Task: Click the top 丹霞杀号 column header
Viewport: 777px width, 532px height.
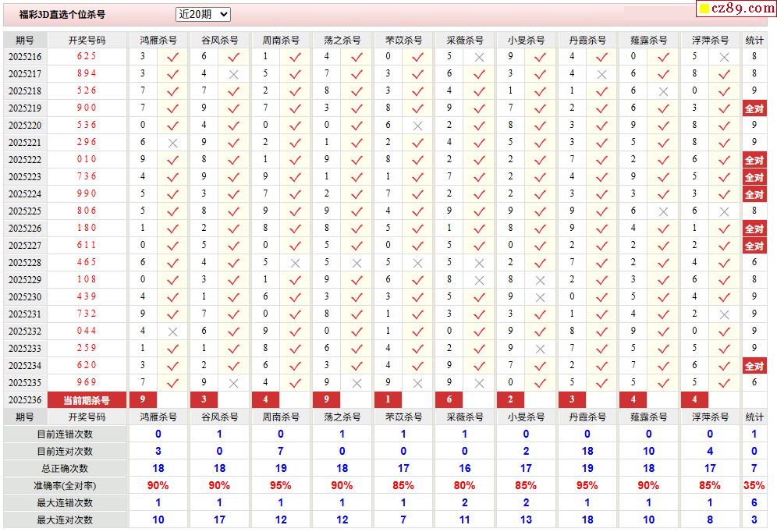Action: (x=587, y=40)
